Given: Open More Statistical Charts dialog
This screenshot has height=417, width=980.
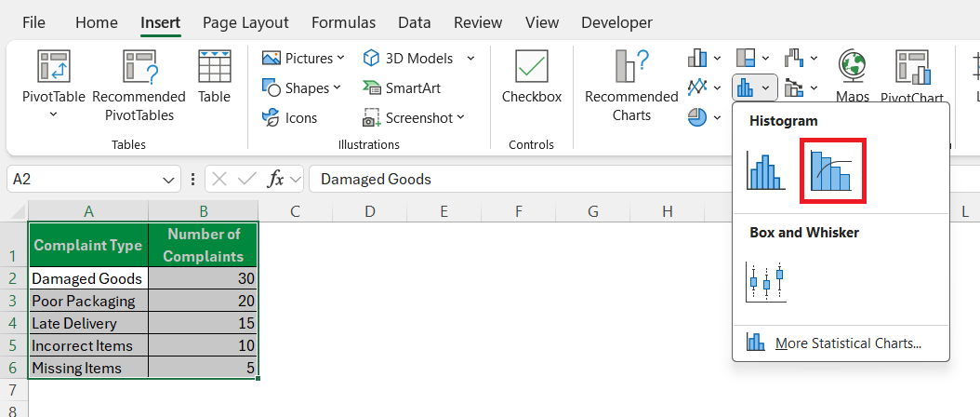Looking at the screenshot, I should pyautogui.click(x=841, y=343).
